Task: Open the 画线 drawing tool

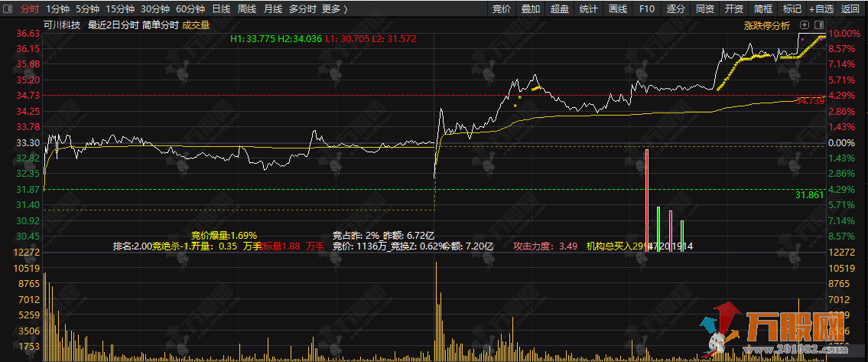Action: (x=617, y=9)
